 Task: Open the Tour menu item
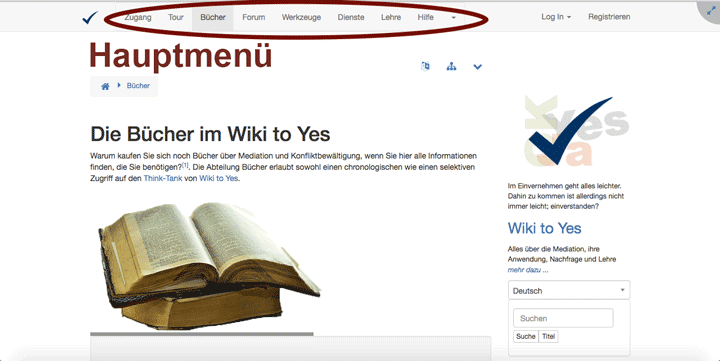pyautogui.click(x=175, y=17)
